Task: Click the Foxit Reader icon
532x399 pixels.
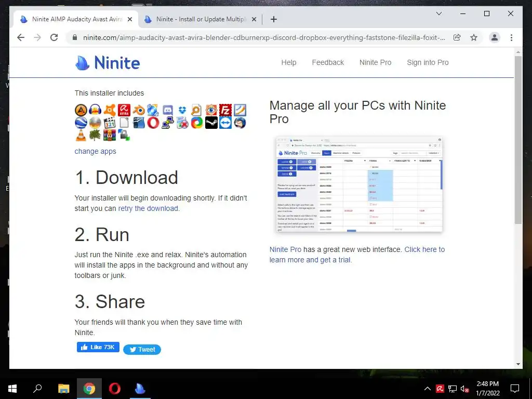Action: 240,110
